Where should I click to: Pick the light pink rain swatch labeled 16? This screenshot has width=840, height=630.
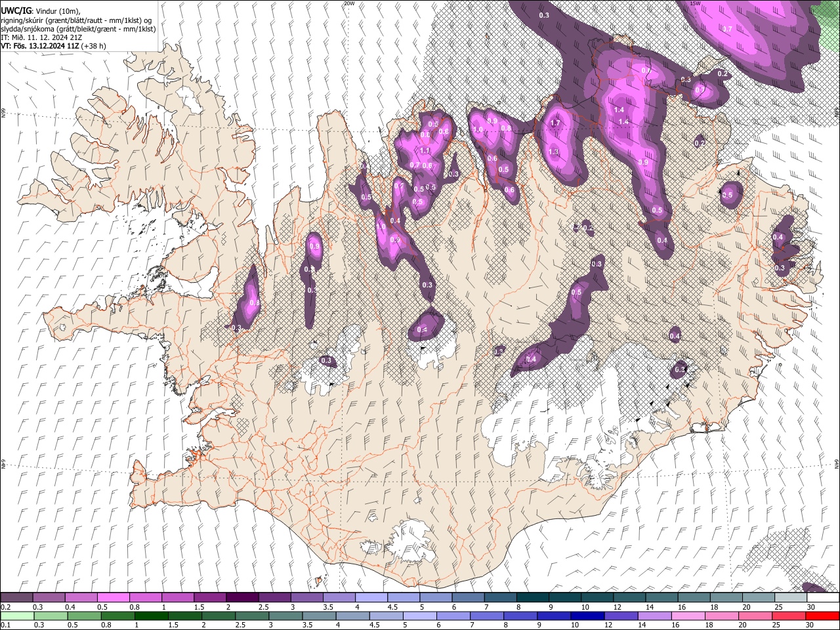pos(688,616)
